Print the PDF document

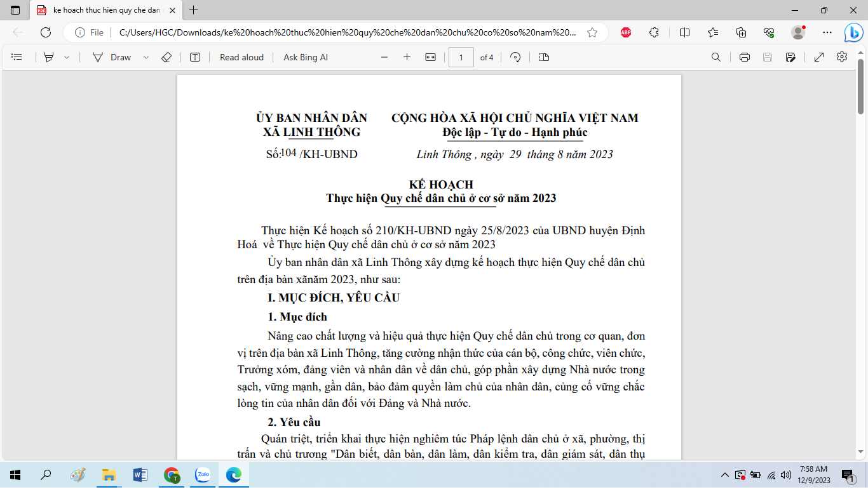click(745, 57)
